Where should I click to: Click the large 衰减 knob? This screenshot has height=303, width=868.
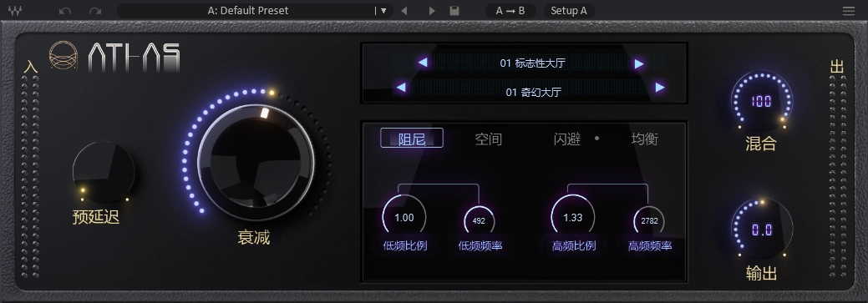[256, 162]
